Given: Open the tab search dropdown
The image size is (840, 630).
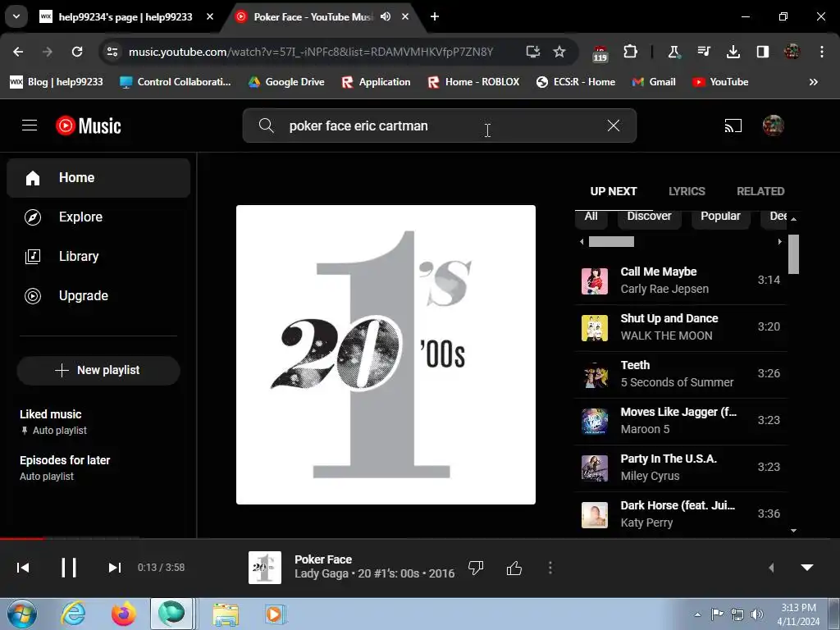Looking at the screenshot, I should click(16, 16).
